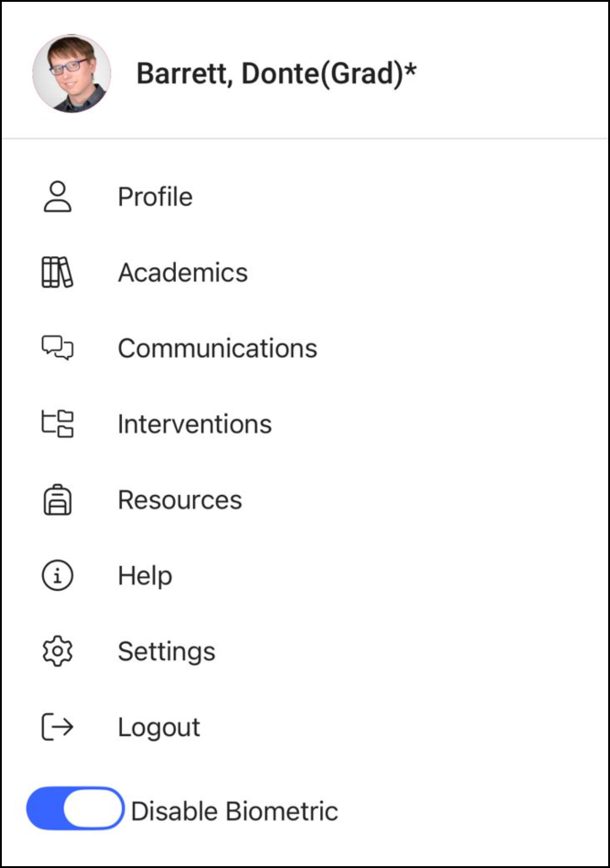Open the Profile menu item
610x868 pixels.
(155, 196)
